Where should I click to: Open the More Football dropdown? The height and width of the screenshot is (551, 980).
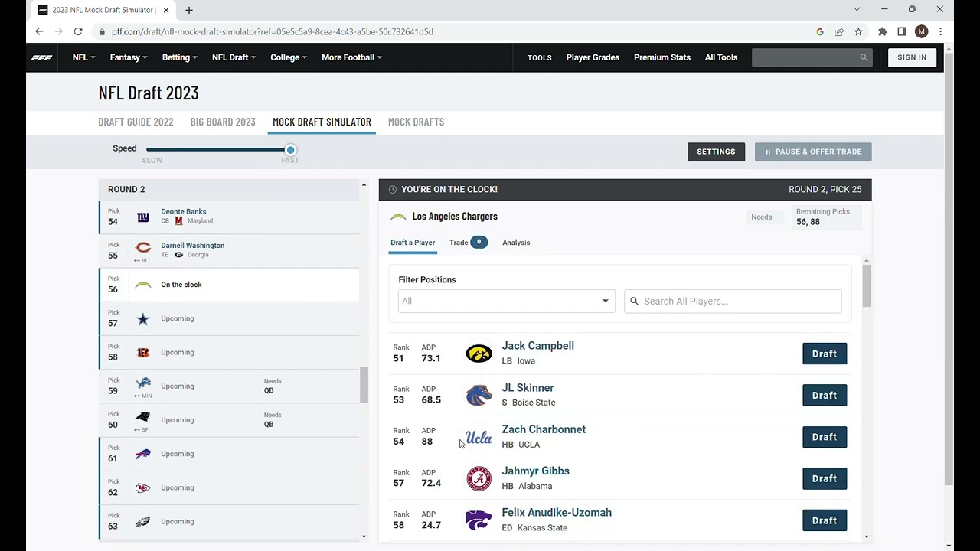(x=351, y=57)
